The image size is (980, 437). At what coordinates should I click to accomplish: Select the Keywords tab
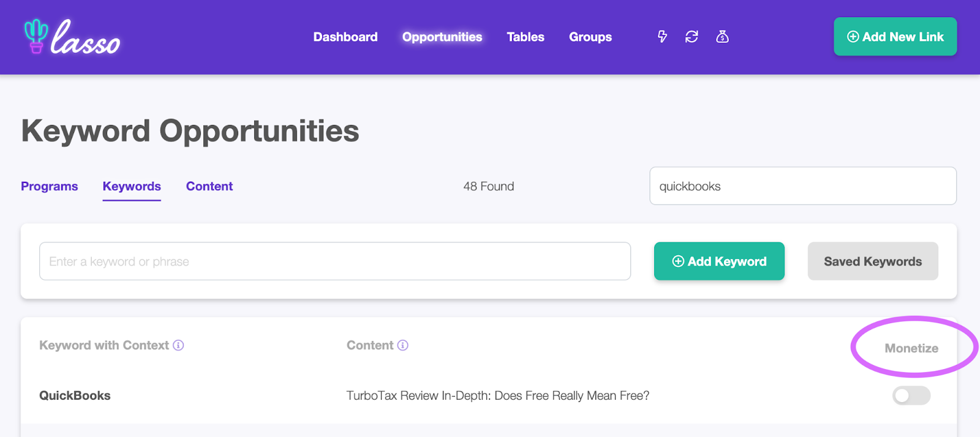pos(132,186)
